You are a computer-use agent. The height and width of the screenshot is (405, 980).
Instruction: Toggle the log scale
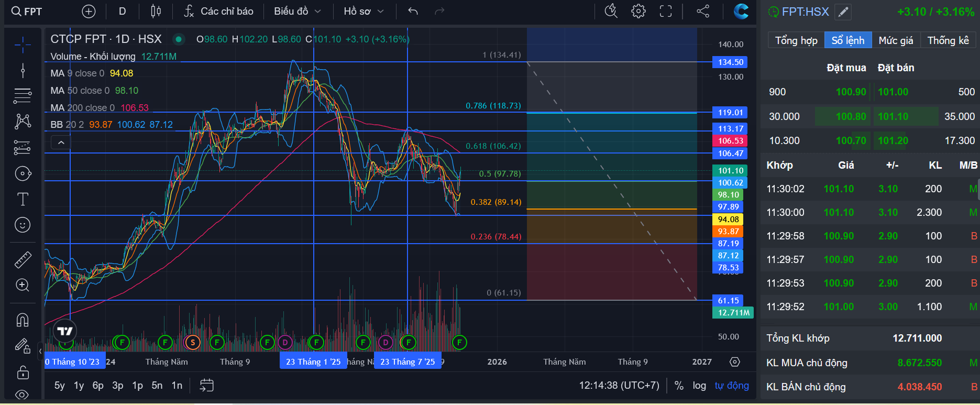point(699,386)
